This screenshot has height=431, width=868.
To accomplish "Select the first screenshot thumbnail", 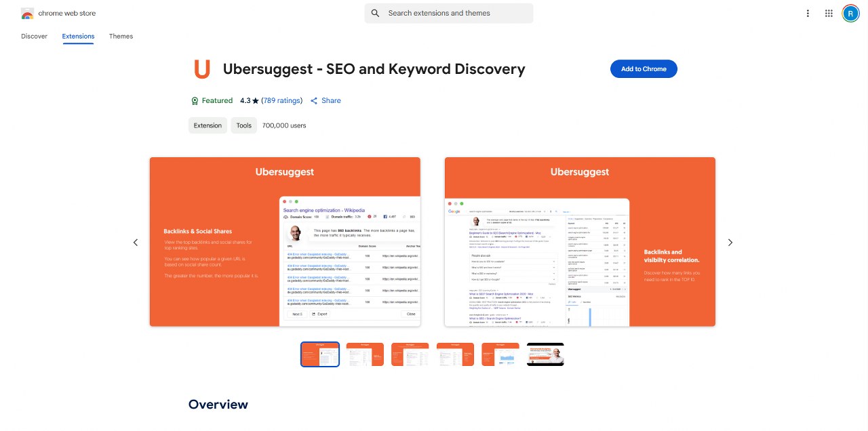I will tap(320, 354).
